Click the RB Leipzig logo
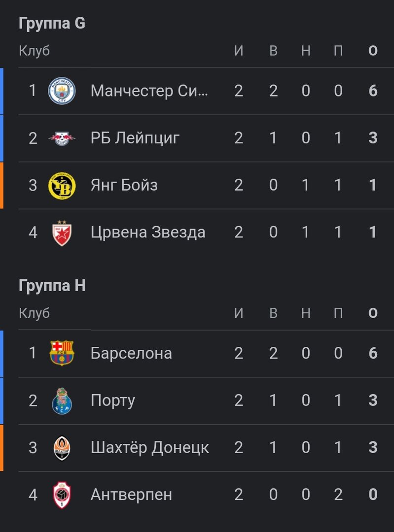This screenshot has width=394, height=532. 62,138
